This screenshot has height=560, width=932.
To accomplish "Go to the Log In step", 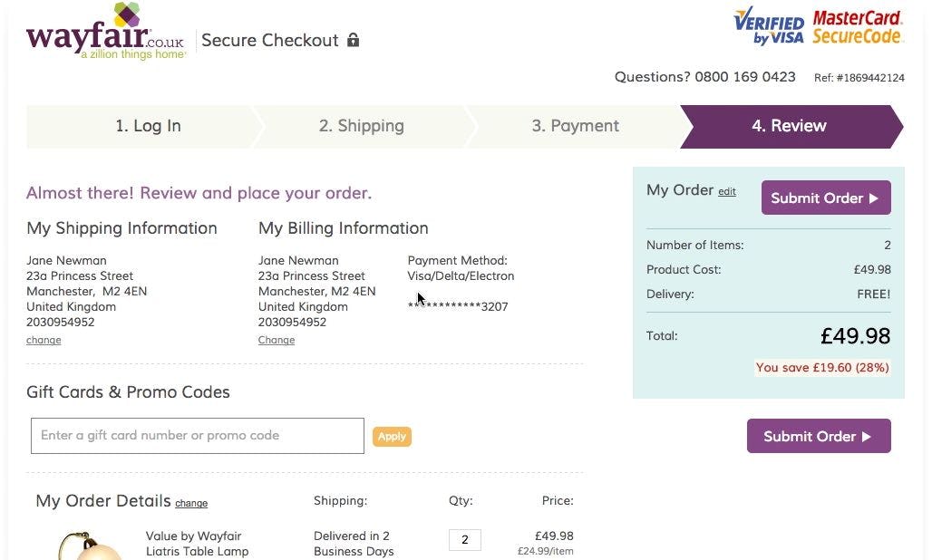I will [x=148, y=126].
